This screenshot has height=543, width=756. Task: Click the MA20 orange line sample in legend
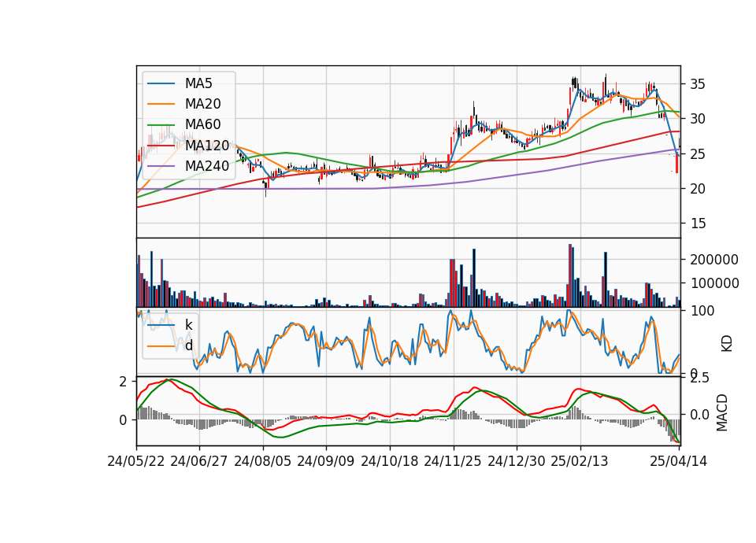point(161,104)
